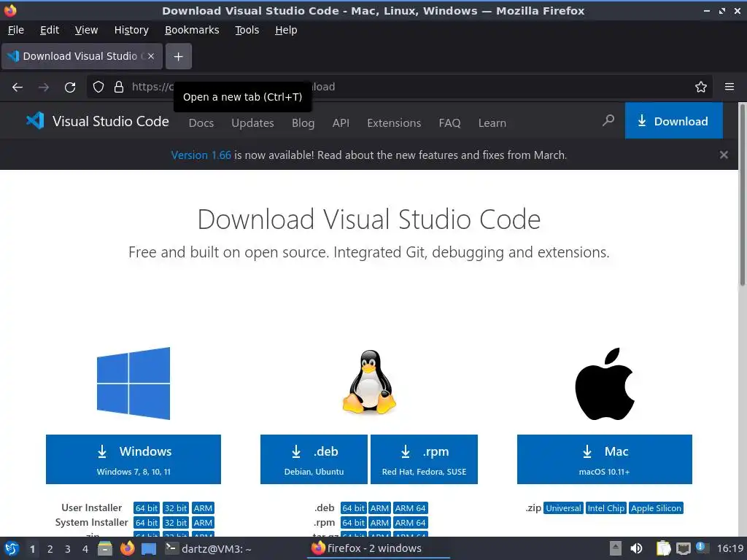Screen dimensions: 747x560
Task: Choose User Installer 64 bit
Action: [146, 508]
